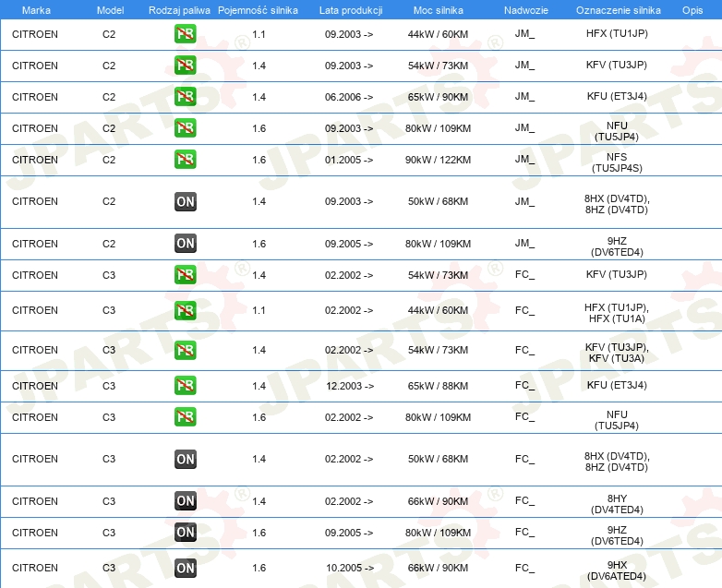Click petrol icon in C2 KFV (TU3JP) row
The height and width of the screenshot is (588, 722).
pos(185,66)
